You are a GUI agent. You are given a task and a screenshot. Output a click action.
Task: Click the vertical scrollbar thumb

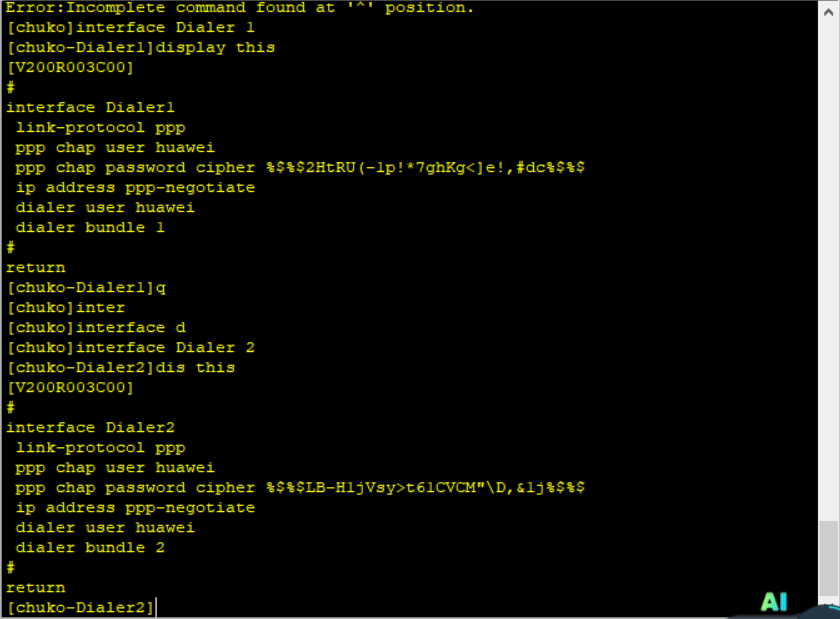point(829,558)
